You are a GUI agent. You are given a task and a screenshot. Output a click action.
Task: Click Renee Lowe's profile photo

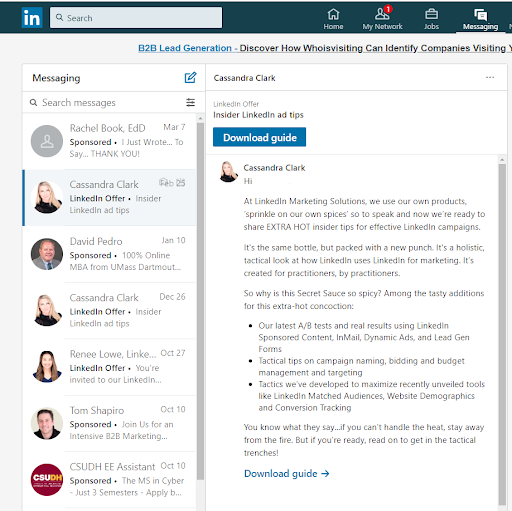pos(47,367)
